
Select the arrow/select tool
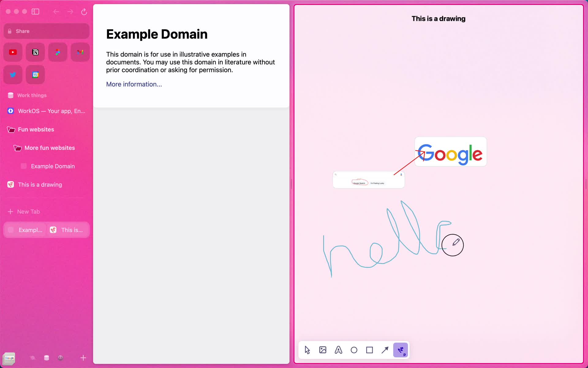point(307,350)
